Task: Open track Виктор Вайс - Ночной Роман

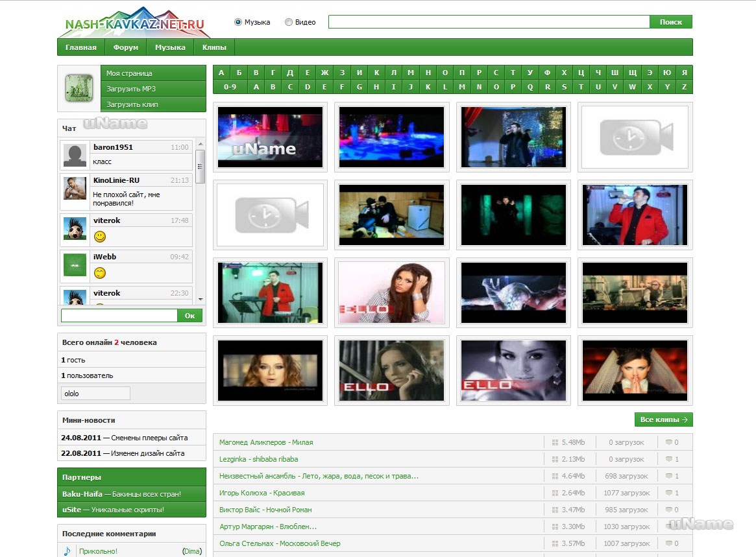Action: pos(265,510)
